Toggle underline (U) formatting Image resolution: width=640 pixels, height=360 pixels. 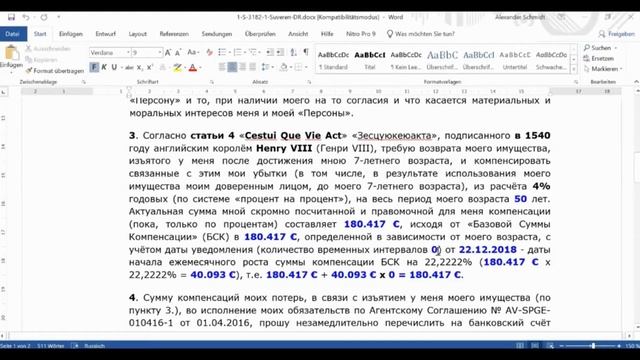tap(114, 67)
